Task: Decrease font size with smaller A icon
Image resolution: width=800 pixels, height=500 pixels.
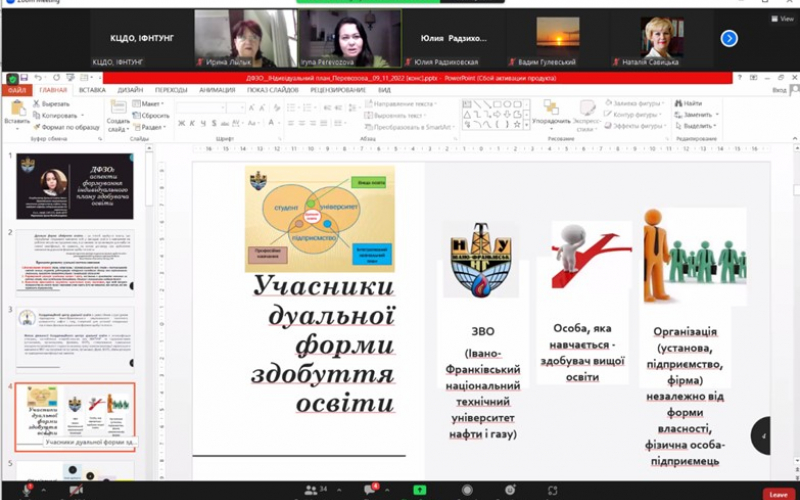Action: (262, 108)
